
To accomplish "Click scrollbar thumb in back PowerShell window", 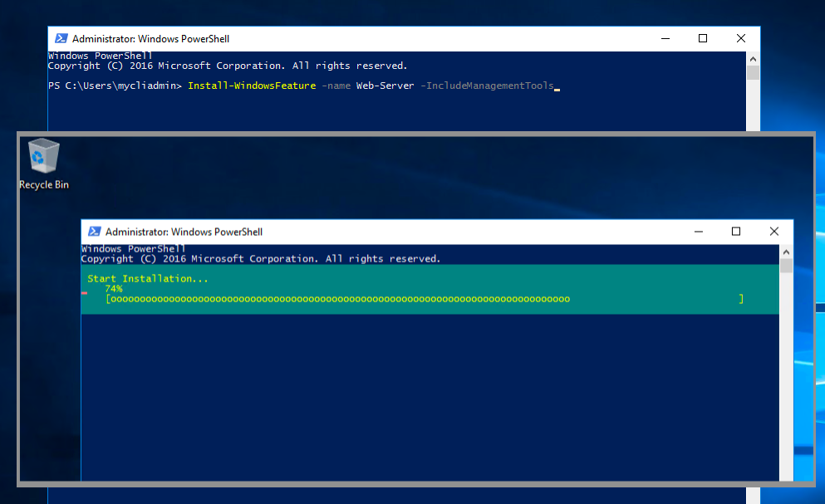I will click(753, 72).
